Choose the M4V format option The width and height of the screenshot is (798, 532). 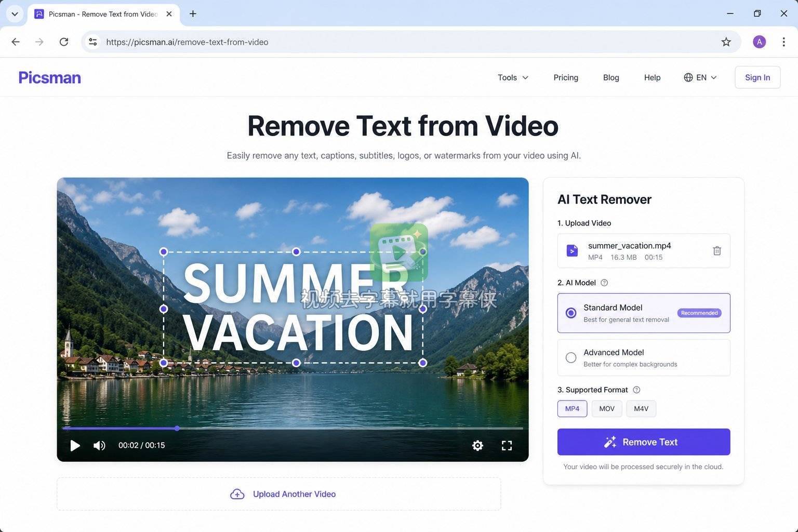point(641,409)
